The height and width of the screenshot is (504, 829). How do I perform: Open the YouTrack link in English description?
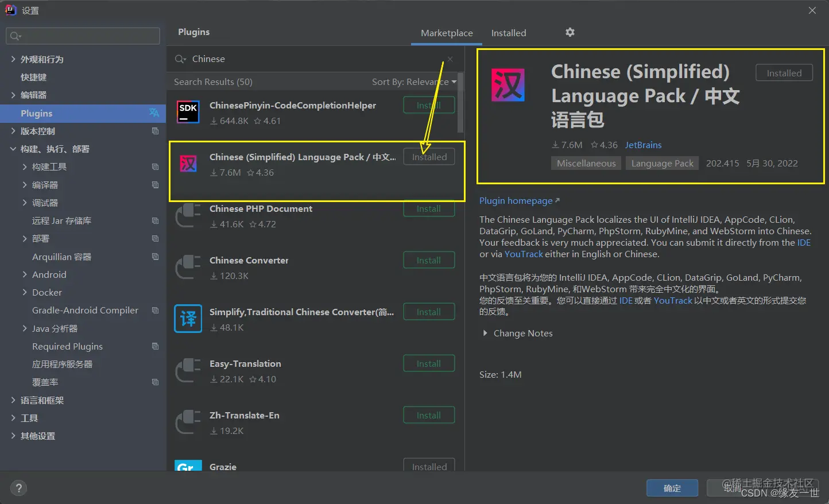click(524, 254)
